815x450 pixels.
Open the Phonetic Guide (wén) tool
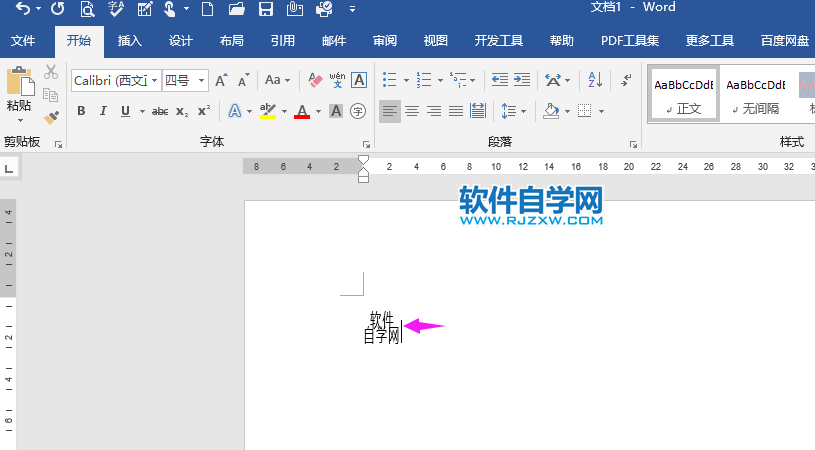[x=337, y=80]
